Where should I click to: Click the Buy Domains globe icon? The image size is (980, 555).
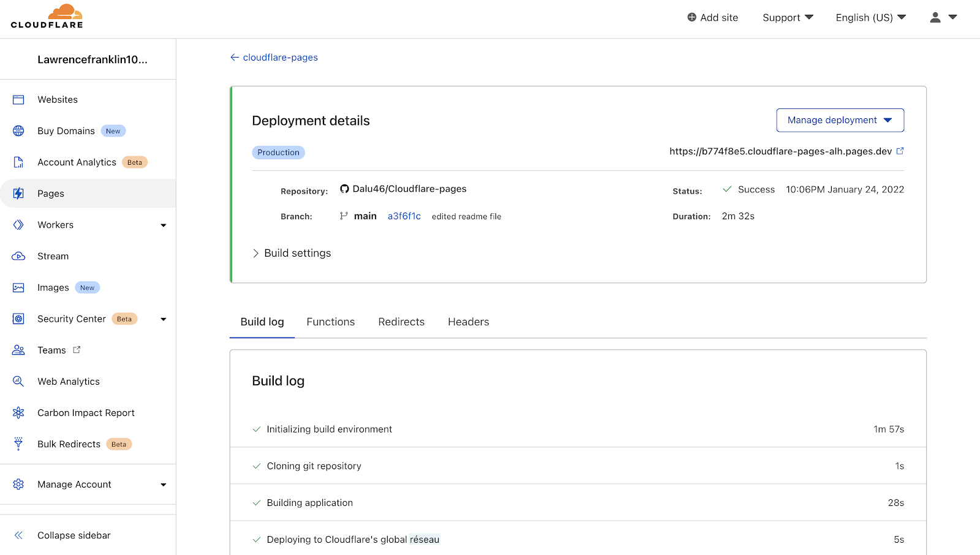point(18,131)
